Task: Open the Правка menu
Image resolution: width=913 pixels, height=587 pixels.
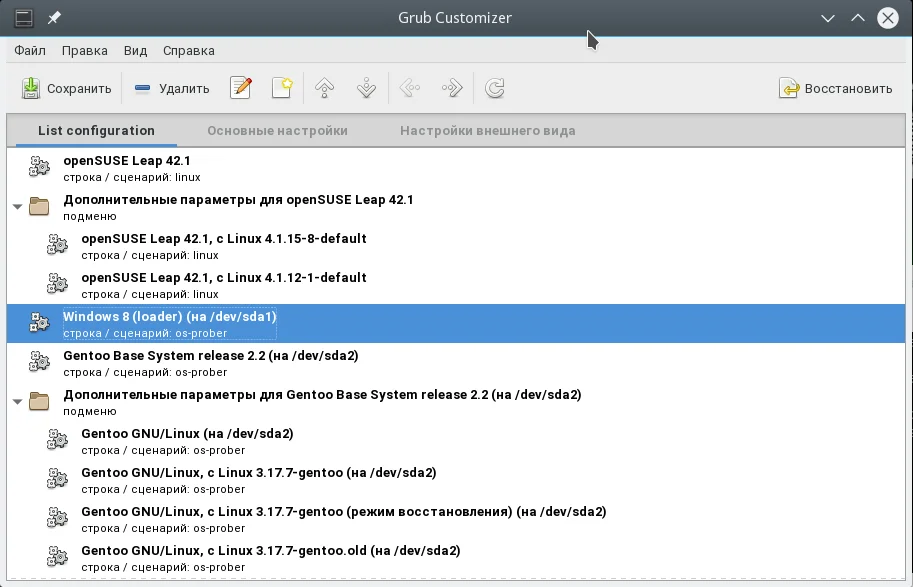Action: click(x=84, y=51)
